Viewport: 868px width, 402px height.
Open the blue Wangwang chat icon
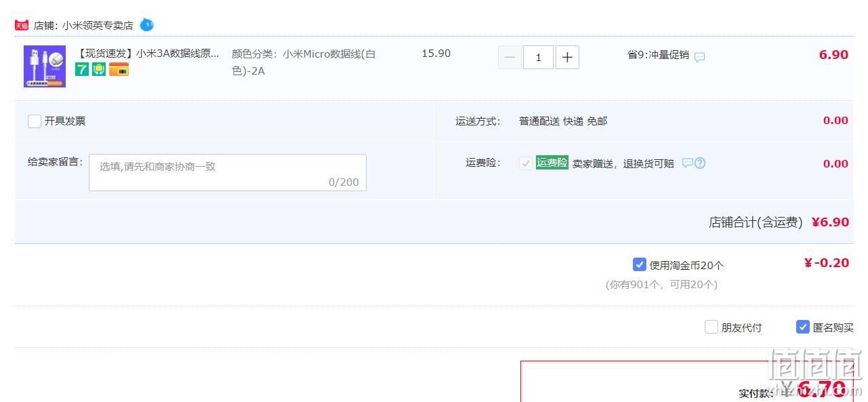point(147,25)
